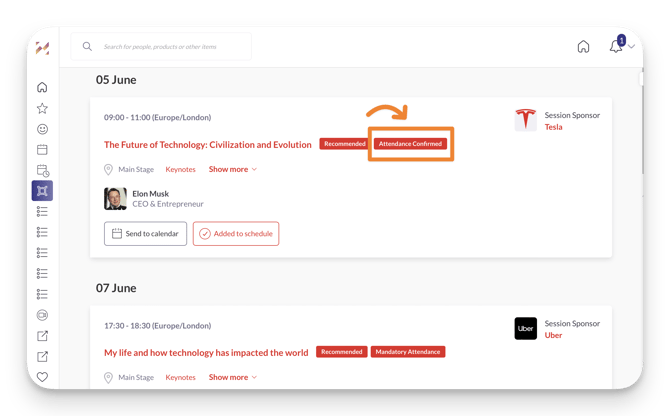Open dropdown arrow next to notification bell
Screen dimensions: 670x416
click(632, 47)
